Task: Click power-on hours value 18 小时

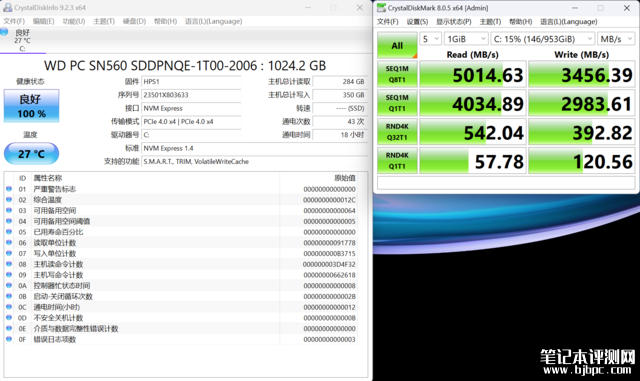Action: (340, 135)
